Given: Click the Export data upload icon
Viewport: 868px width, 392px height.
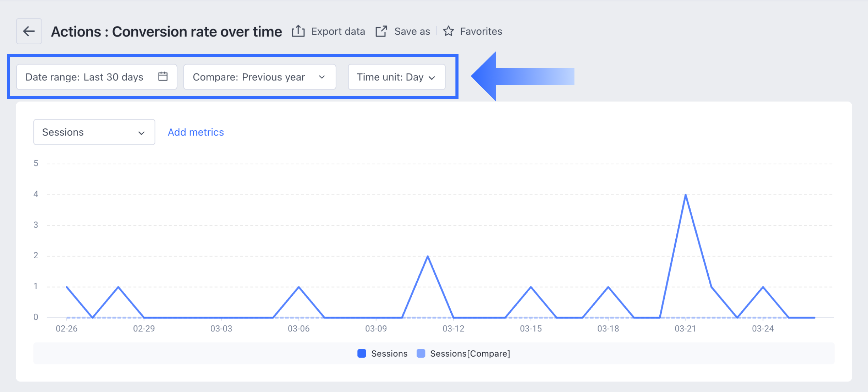Looking at the screenshot, I should pyautogui.click(x=298, y=31).
